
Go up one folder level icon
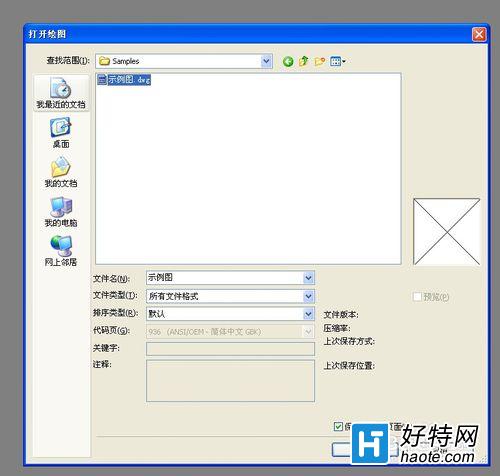pyautogui.click(x=303, y=61)
